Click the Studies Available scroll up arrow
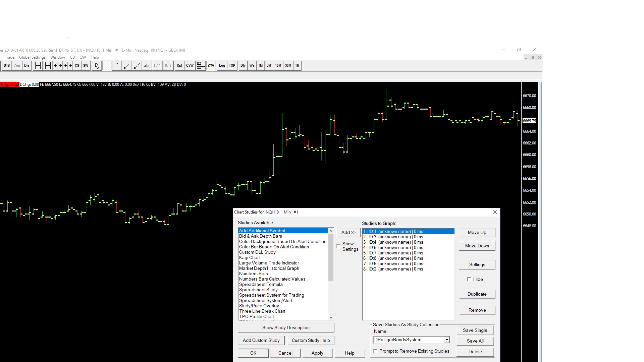This screenshot has height=362, width=644. point(331,231)
